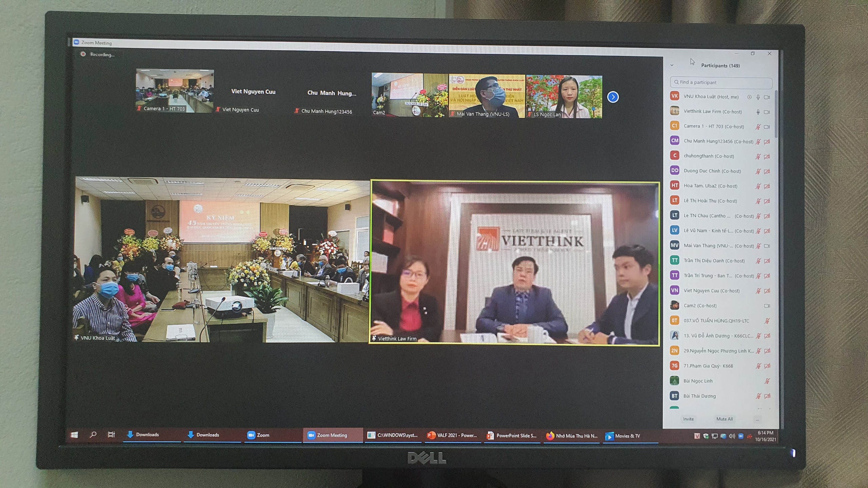Toggle VNU Khoa Luật (Host) microphone
This screenshot has width=868, height=488.
(758, 97)
